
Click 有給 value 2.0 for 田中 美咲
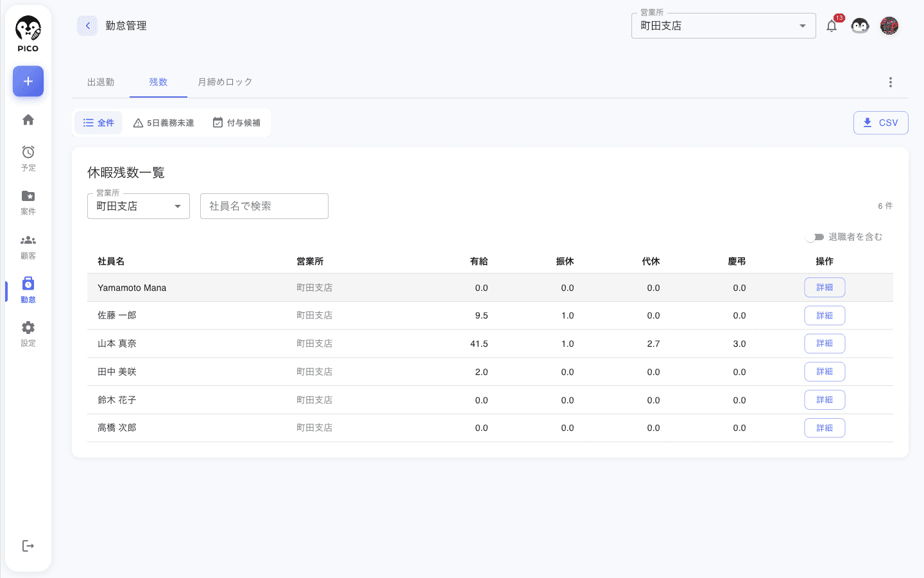coord(481,372)
